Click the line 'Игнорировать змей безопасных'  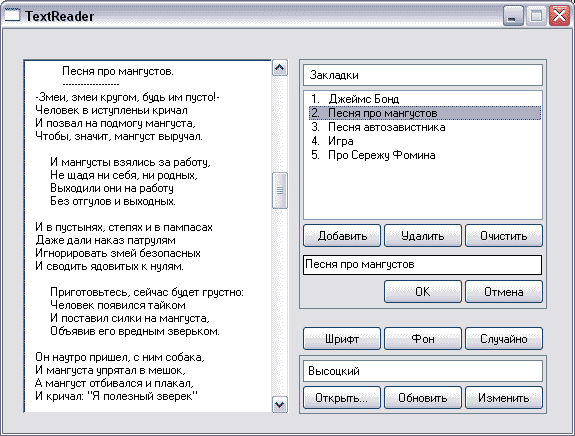point(118,253)
